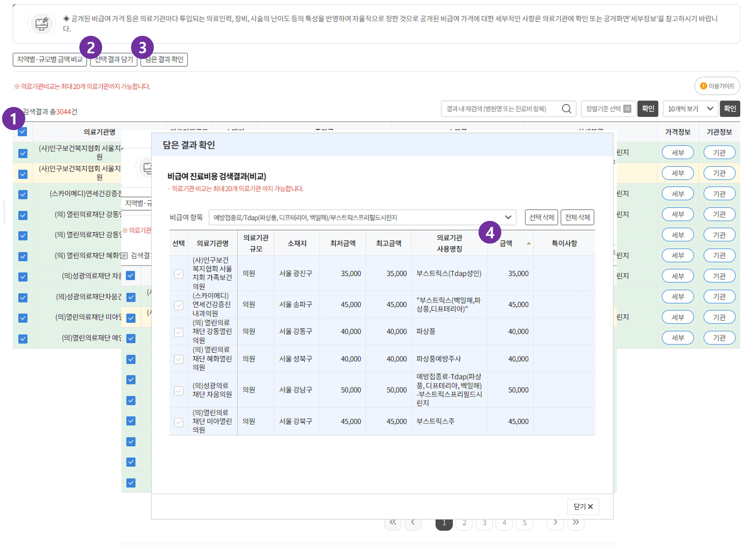The height and width of the screenshot is (547, 756).
Task: Open the 10개씩 보기 dropdown
Action: [x=690, y=109]
